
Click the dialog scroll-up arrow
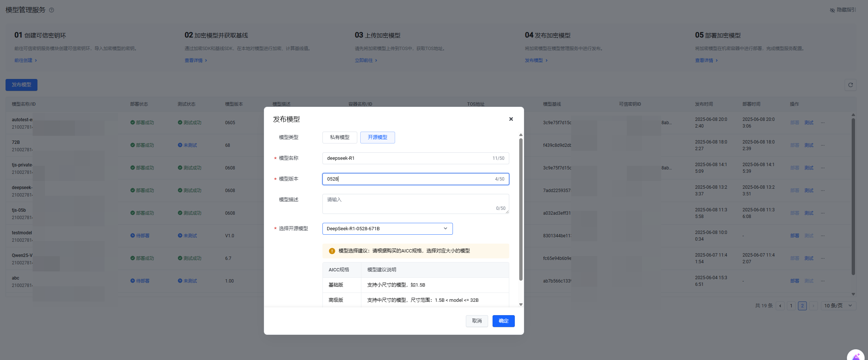(x=521, y=135)
